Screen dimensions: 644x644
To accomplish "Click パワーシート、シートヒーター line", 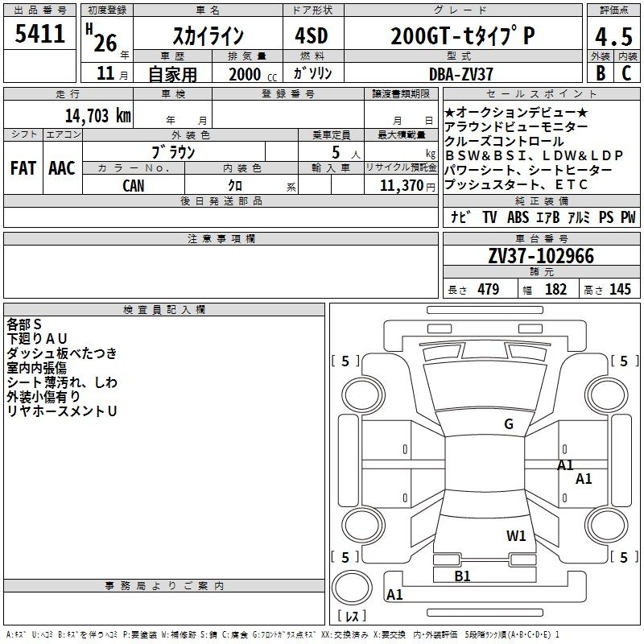I will pyautogui.click(x=528, y=170).
